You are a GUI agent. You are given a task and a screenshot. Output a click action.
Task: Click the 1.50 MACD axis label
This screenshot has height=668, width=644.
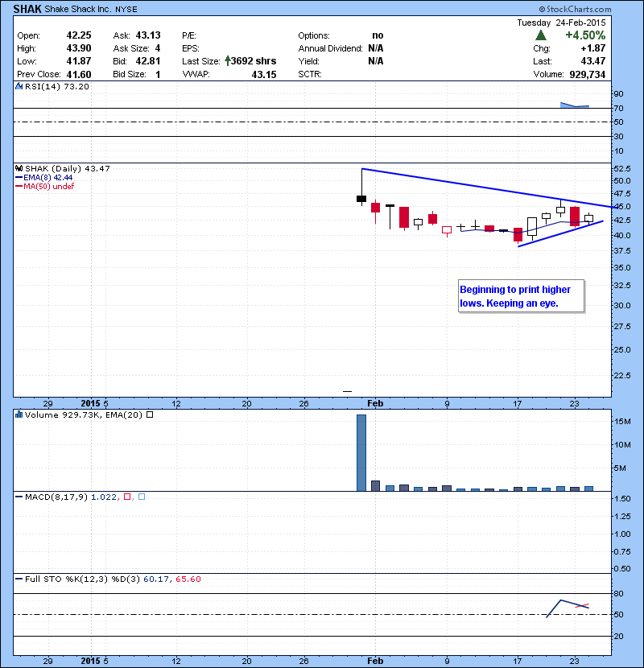623,498
